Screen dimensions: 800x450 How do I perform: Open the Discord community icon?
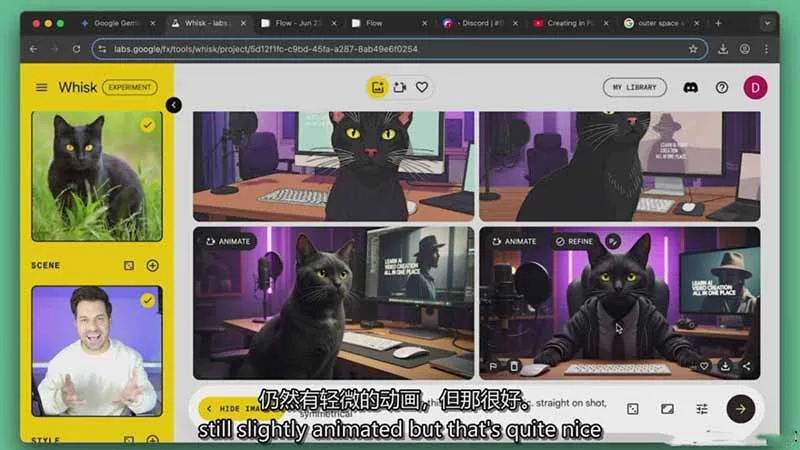[x=690, y=87]
